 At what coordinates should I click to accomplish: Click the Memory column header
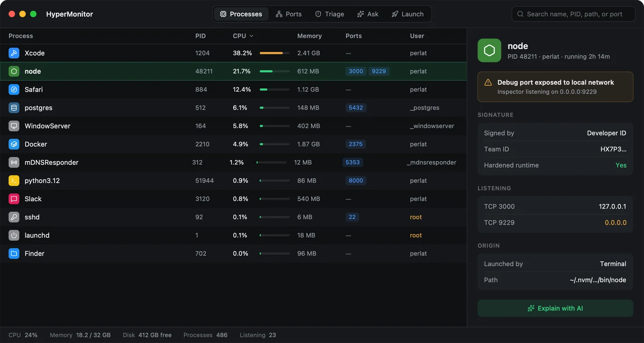click(309, 36)
